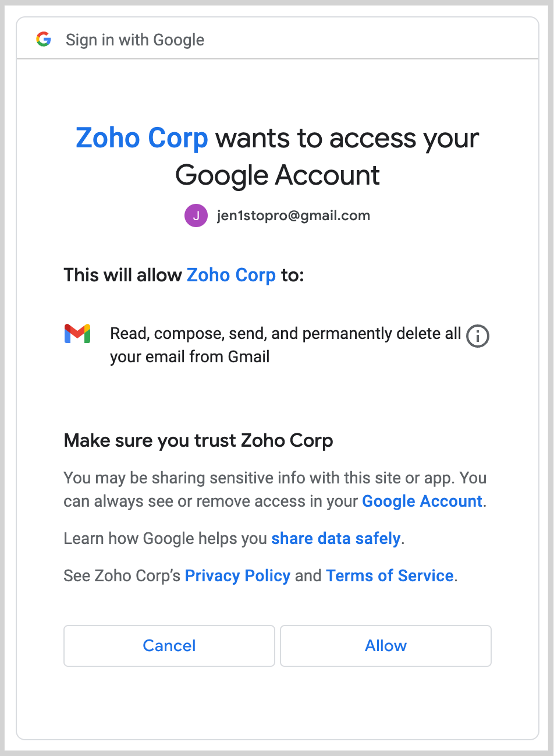Open the Google Account link
Screen dimensions: 554x756
click(x=422, y=501)
